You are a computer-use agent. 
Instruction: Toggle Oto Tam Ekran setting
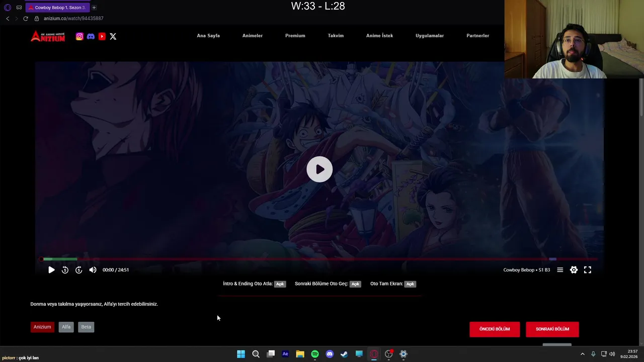coord(410,284)
